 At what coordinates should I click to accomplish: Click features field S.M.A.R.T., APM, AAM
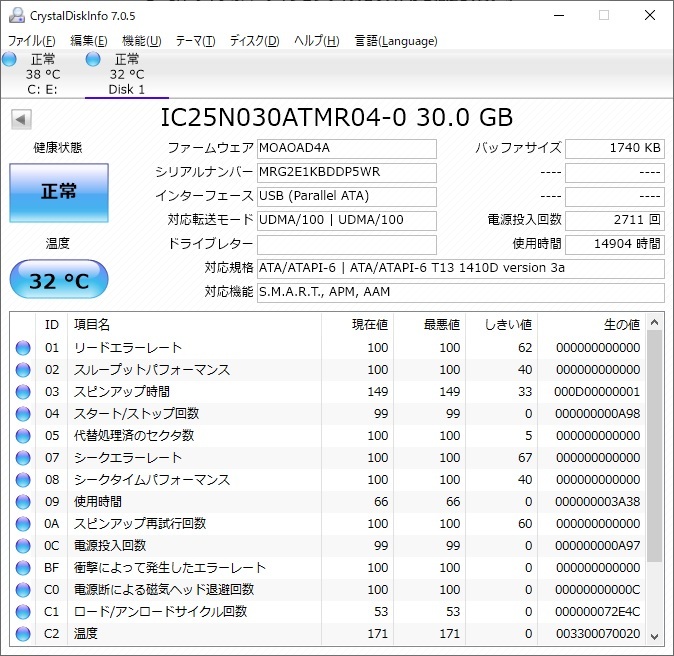461,293
